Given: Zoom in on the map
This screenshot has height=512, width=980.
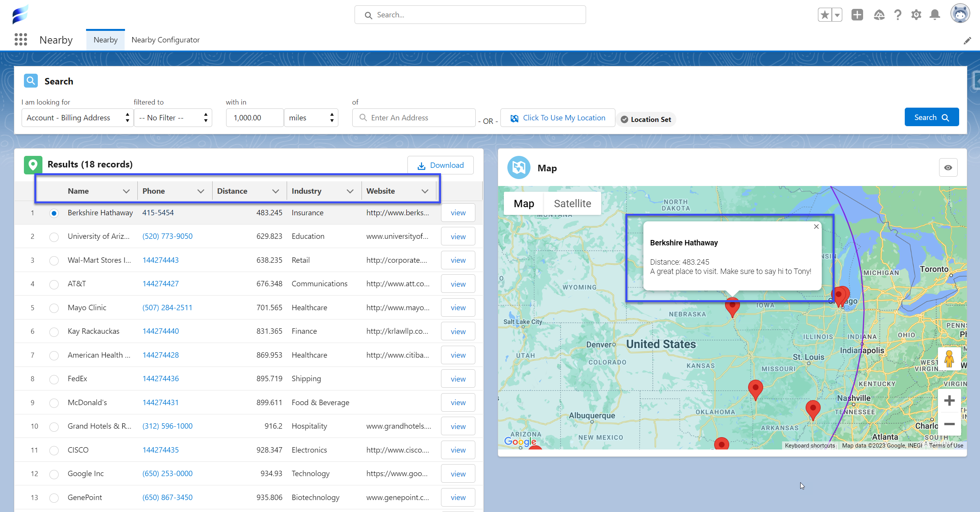Looking at the screenshot, I should [x=949, y=400].
